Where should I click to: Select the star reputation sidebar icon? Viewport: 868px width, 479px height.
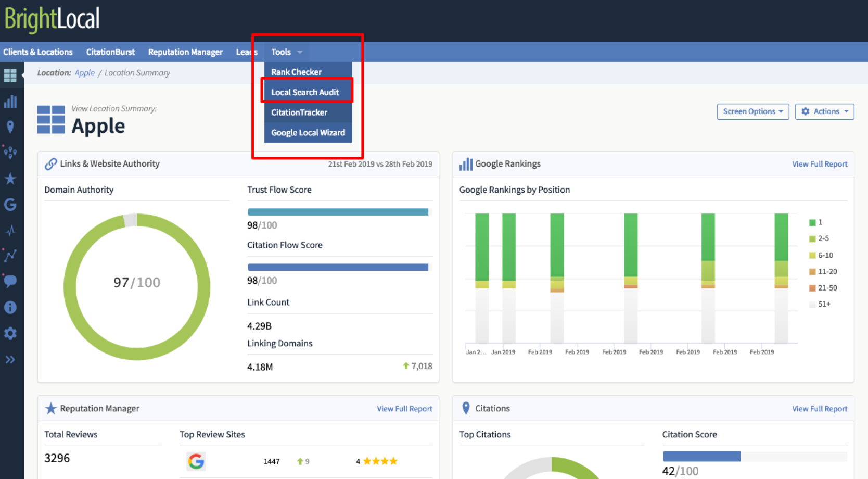[x=10, y=179]
